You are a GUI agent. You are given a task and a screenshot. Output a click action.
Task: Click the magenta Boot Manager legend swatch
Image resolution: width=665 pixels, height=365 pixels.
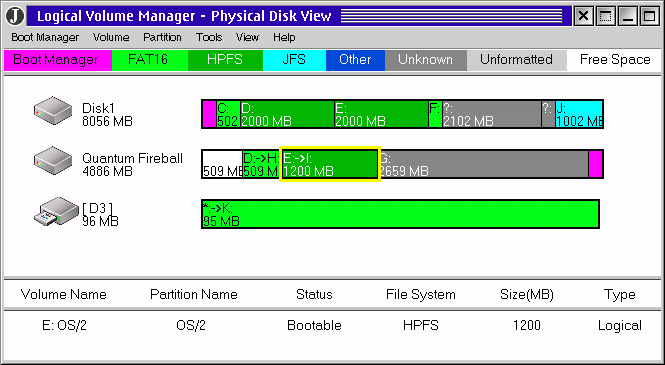[x=58, y=60]
